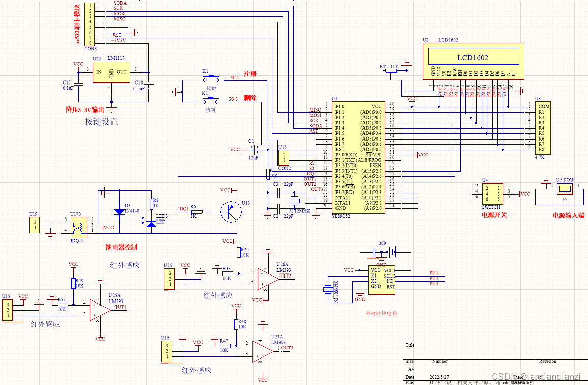Select the U13 transistor symbol

click(x=231, y=212)
